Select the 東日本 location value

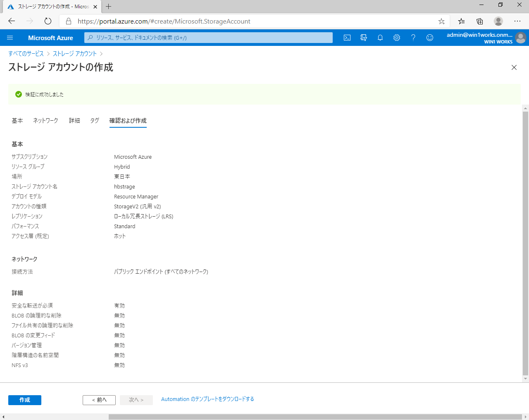(122, 177)
